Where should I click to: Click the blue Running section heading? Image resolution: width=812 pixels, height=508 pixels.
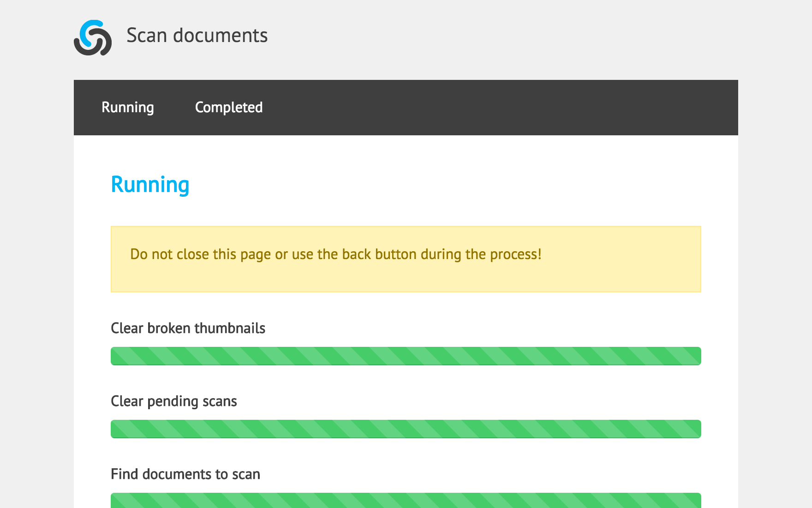[150, 185]
